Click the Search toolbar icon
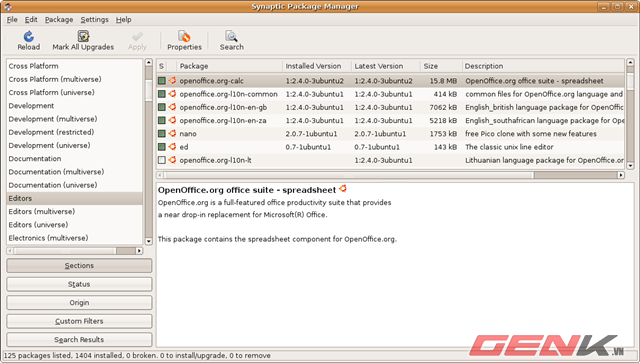This screenshot has width=640, height=363. (x=231, y=36)
